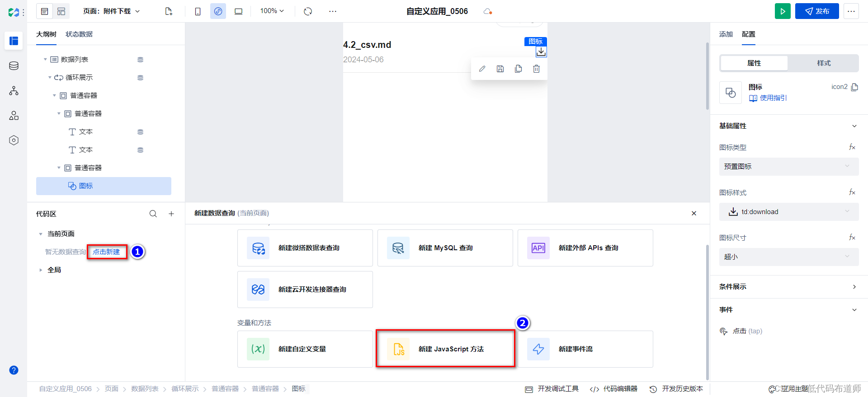This screenshot has width=868, height=397.
Task: Choose 新建外部 APIs 查询
Action: 585,248
